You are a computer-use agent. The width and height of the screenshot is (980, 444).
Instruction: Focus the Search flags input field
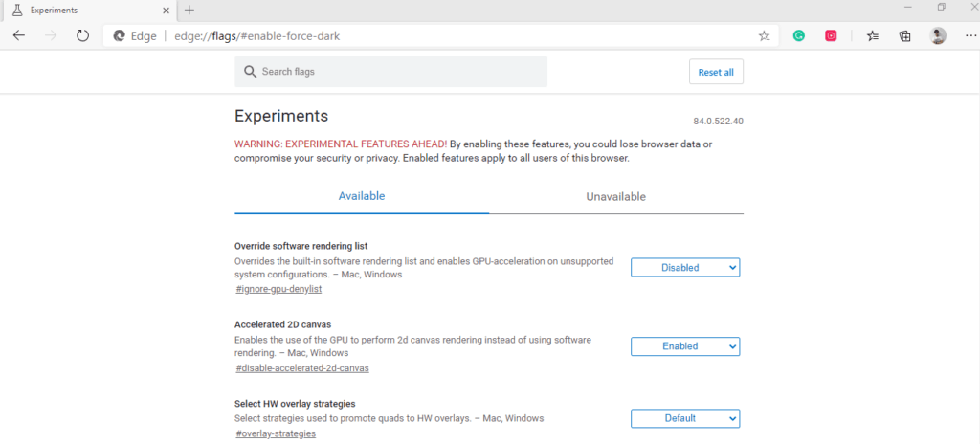click(x=390, y=72)
